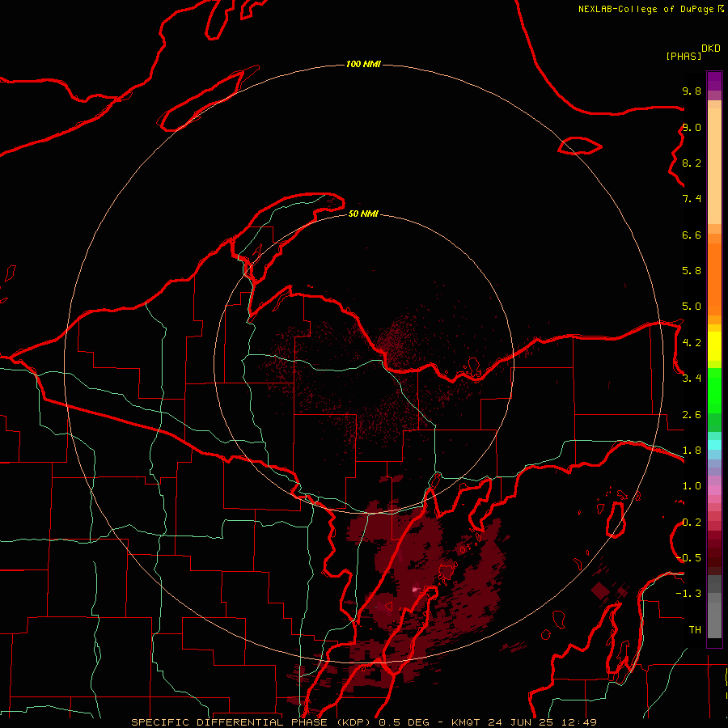728x728 pixels.
Task: Click the 100 NMI range ring label
Action: [x=363, y=64]
